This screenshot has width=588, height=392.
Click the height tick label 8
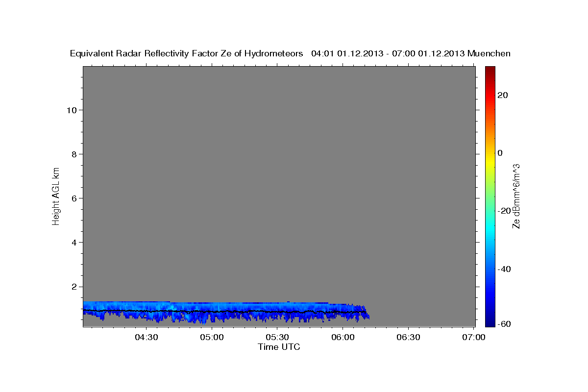(x=73, y=154)
